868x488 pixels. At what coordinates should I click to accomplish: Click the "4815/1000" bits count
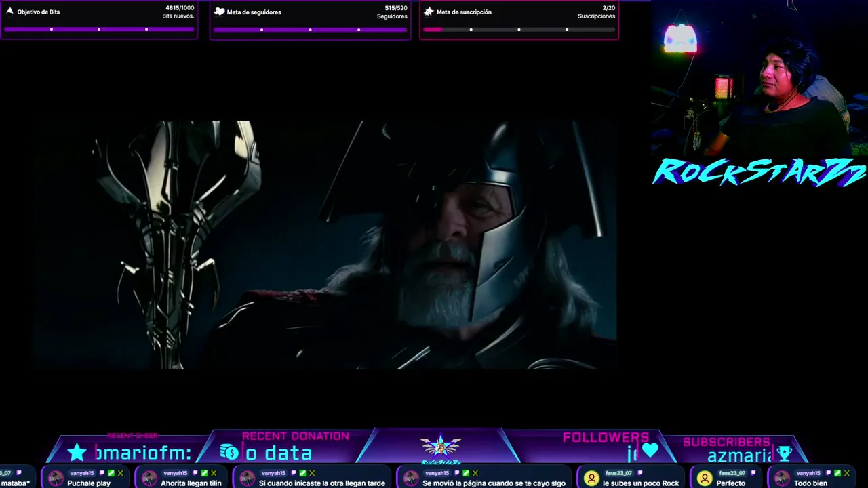(180, 8)
